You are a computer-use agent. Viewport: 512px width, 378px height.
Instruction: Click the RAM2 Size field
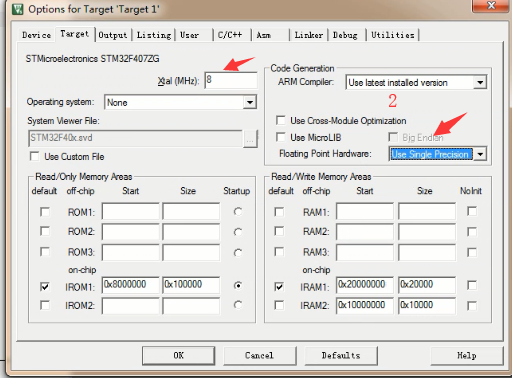427,232
